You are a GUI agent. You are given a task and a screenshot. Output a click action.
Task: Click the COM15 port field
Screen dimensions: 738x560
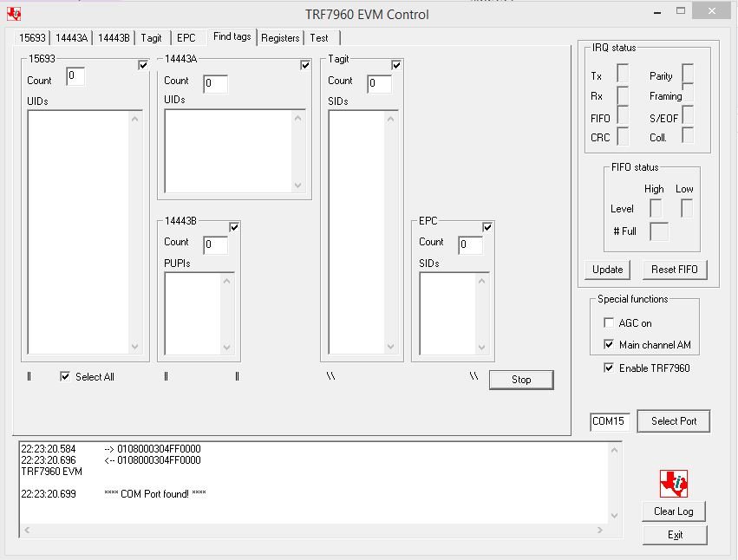tap(610, 421)
